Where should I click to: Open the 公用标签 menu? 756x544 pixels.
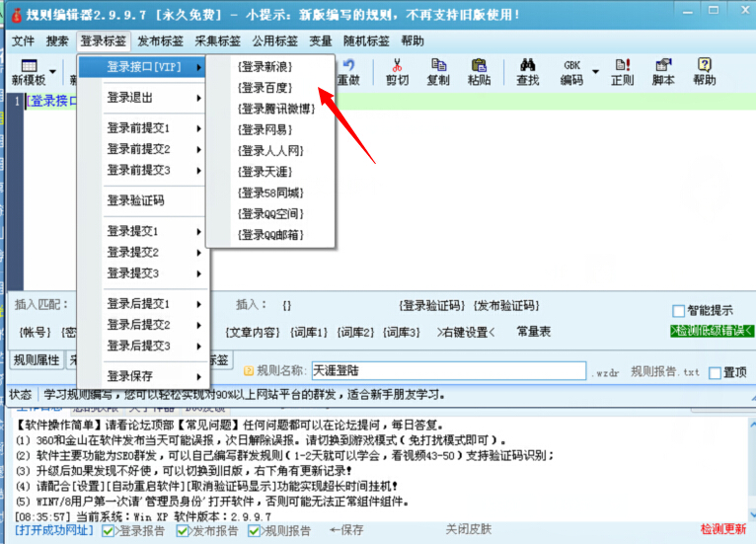coord(274,41)
